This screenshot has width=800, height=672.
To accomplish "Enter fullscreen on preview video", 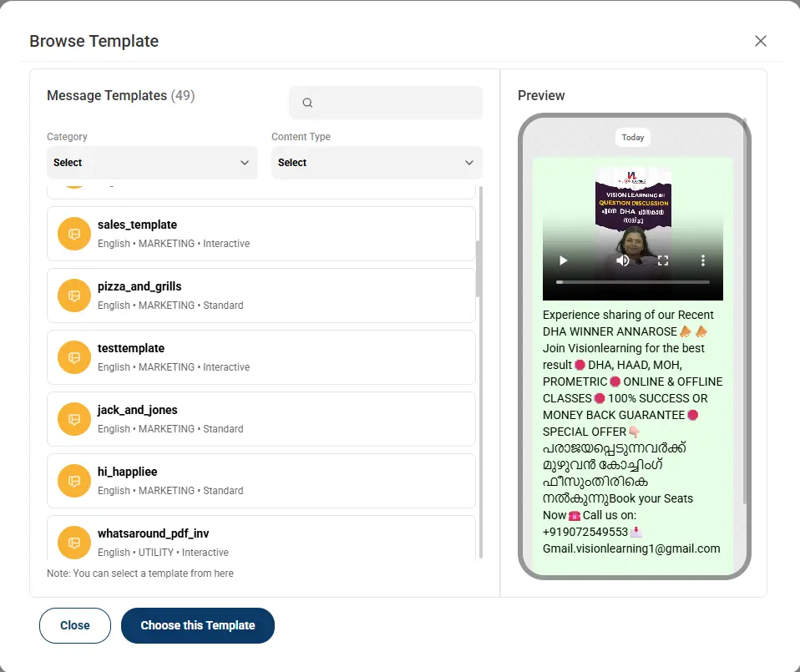I will point(663,260).
